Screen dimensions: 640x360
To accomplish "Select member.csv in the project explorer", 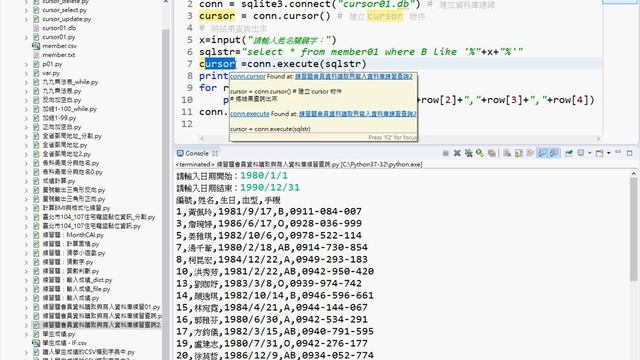I will click(x=60, y=46).
